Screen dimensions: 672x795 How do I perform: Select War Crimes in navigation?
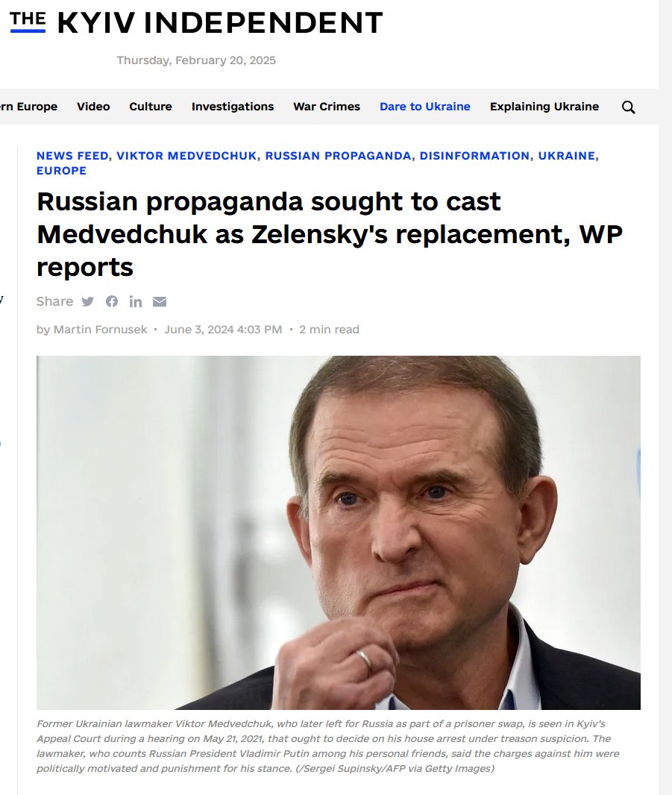(x=327, y=107)
